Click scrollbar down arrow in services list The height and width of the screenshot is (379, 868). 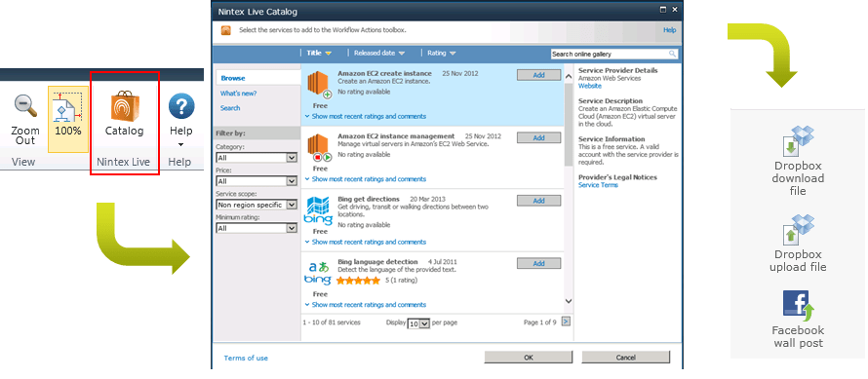[x=569, y=301]
